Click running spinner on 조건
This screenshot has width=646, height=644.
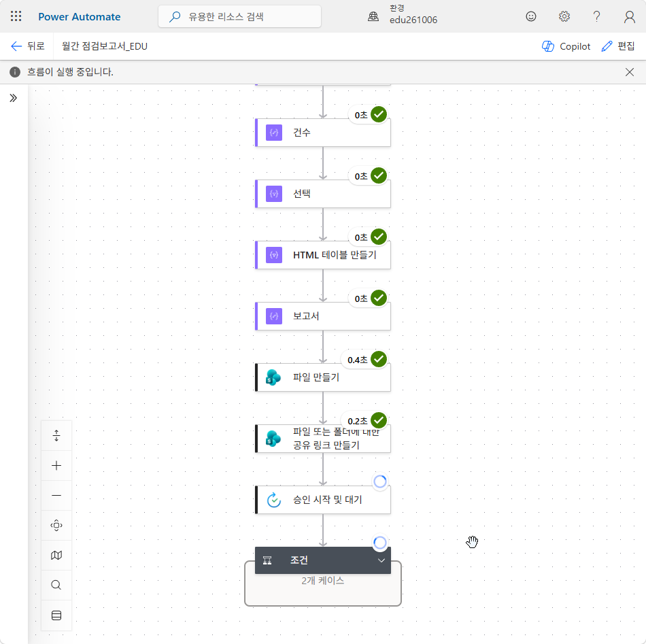(380, 543)
